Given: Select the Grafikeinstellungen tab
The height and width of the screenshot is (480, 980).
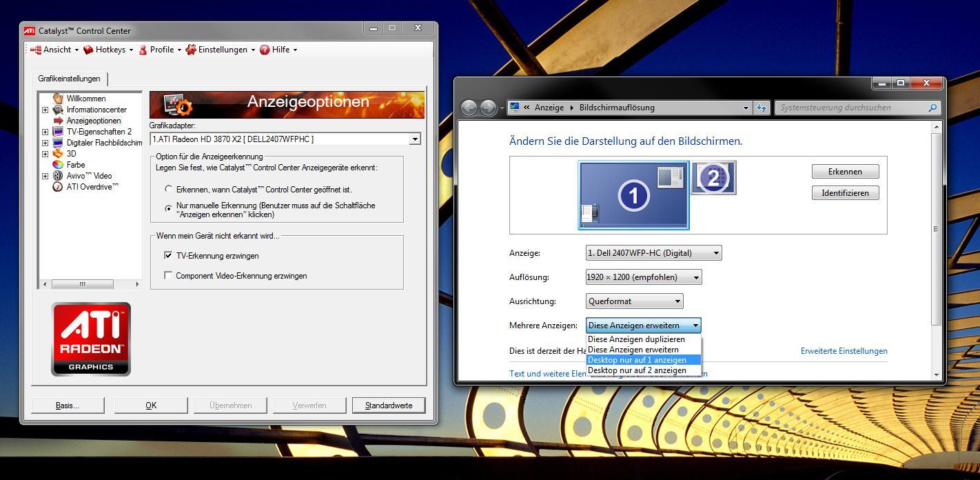Looking at the screenshot, I should coord(69,79).
